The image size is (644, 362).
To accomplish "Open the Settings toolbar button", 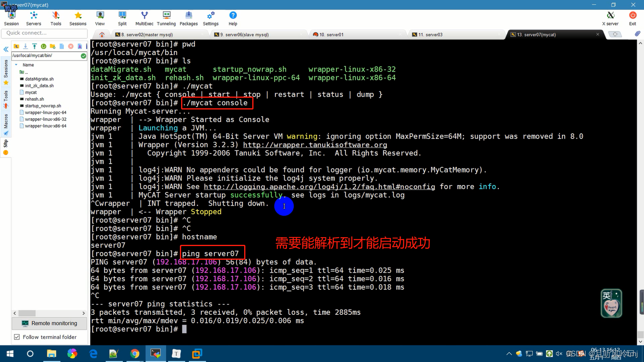I will 211,19.
